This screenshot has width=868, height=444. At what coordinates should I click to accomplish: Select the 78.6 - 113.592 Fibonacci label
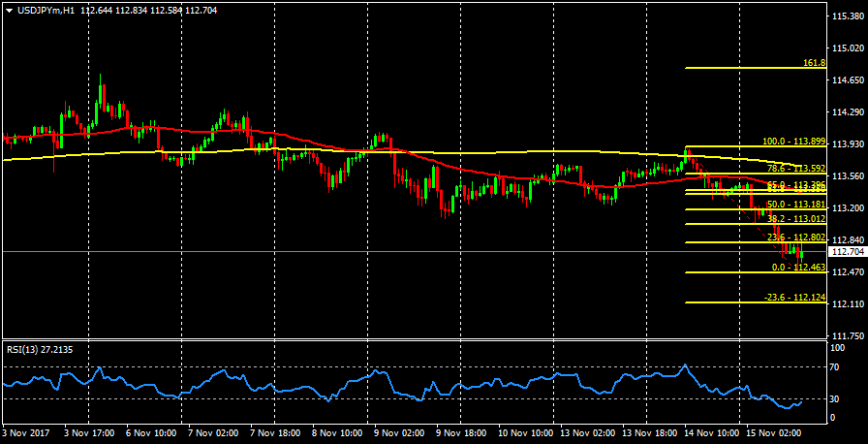[x=795, y=169]
